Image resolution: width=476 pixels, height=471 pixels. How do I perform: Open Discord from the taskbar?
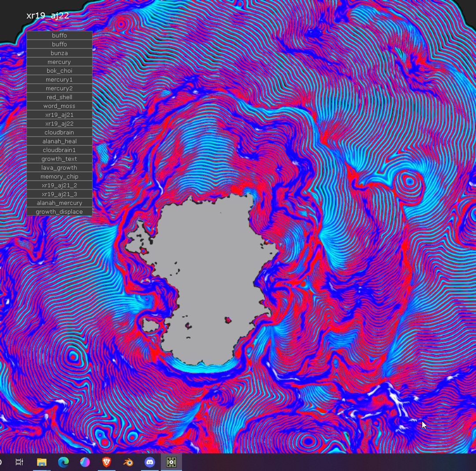pyautogui.click(x=150, y=462)
